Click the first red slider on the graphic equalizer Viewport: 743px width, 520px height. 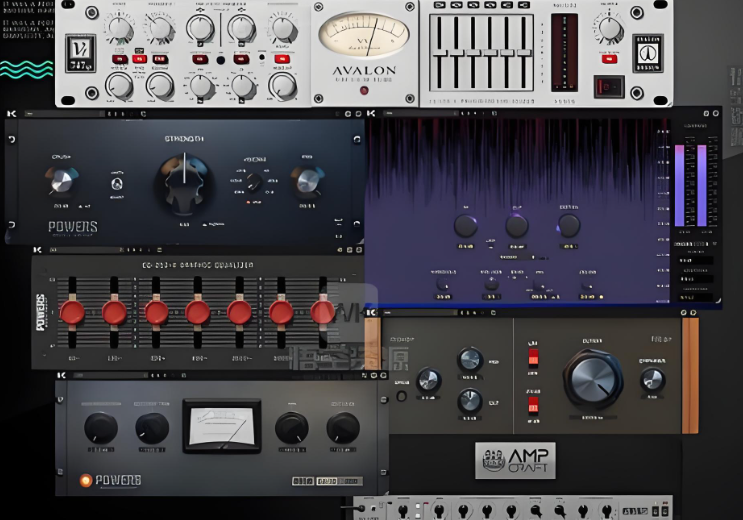[x=72, y=313]
